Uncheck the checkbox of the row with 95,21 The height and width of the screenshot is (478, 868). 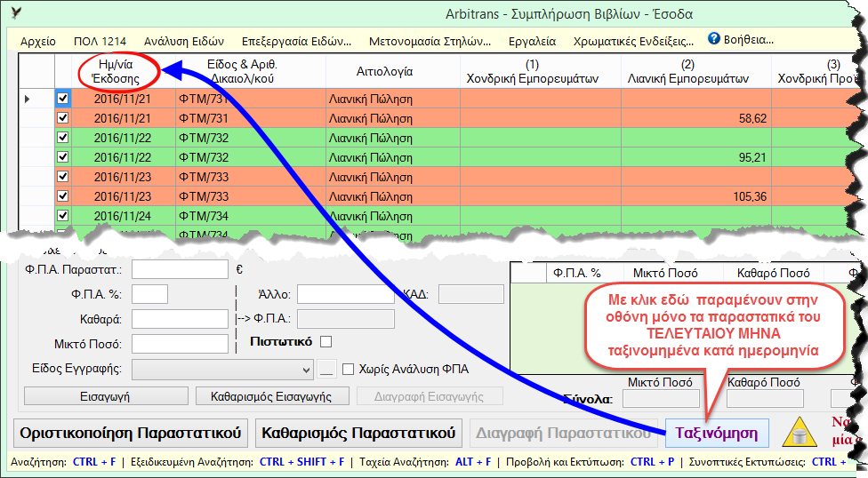point(62,157)
